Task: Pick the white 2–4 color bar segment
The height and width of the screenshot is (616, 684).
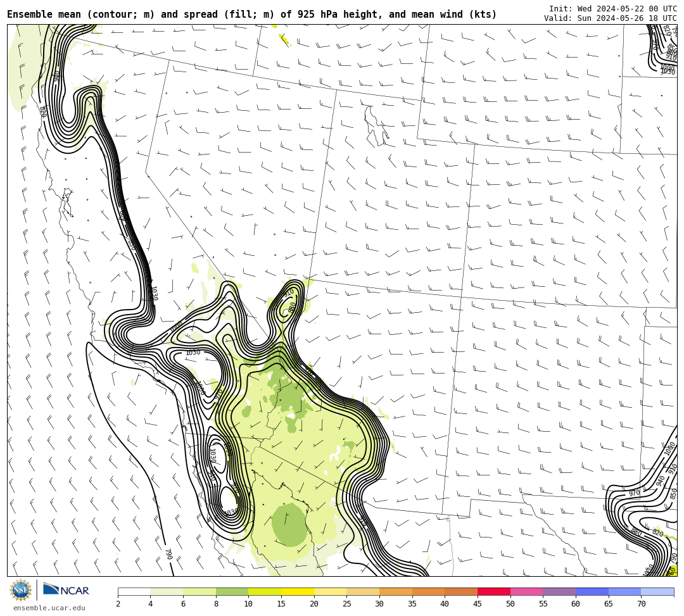Action: [x=134, y=592]
